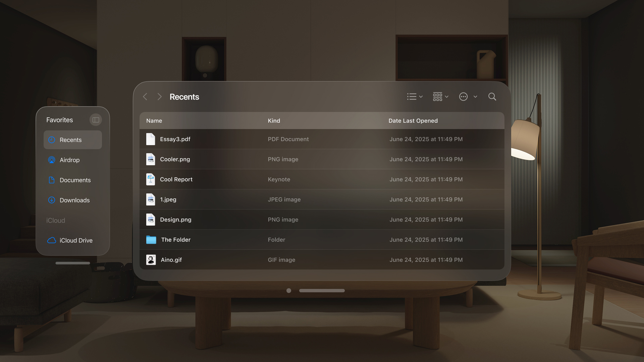The width and height of the screenshot is (644, 362).
Task: Open The Folder folder icon
Action: pyautogui.click(x=151, y=240)
